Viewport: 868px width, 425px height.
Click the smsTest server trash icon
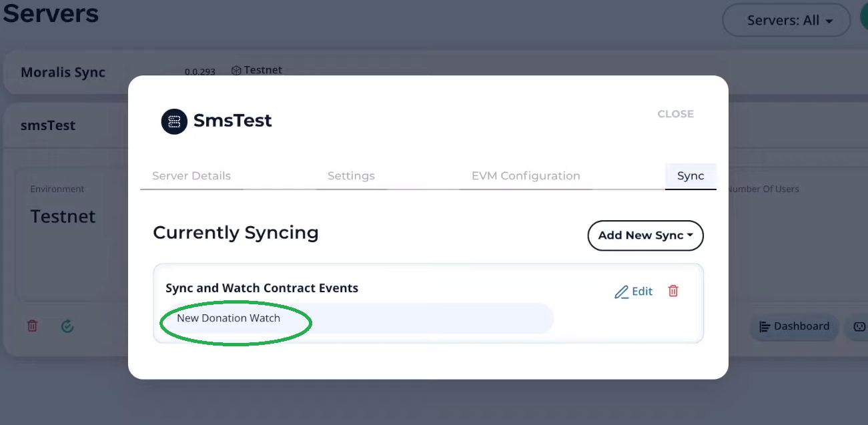pyautogui.click(x=32, y=326)
